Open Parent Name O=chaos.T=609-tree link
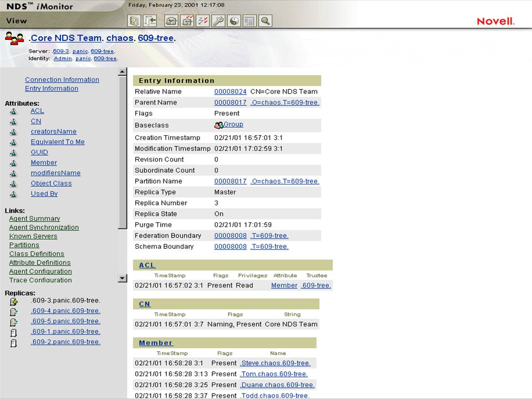 click(x=285, y=103)
